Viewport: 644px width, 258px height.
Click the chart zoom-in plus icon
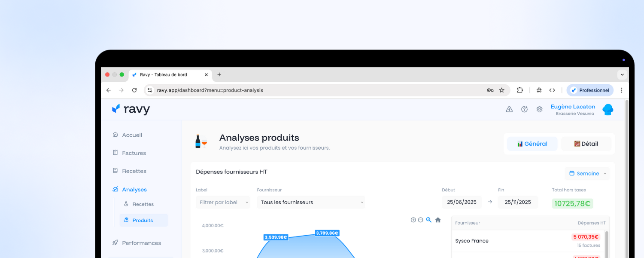tap(413, 220)
